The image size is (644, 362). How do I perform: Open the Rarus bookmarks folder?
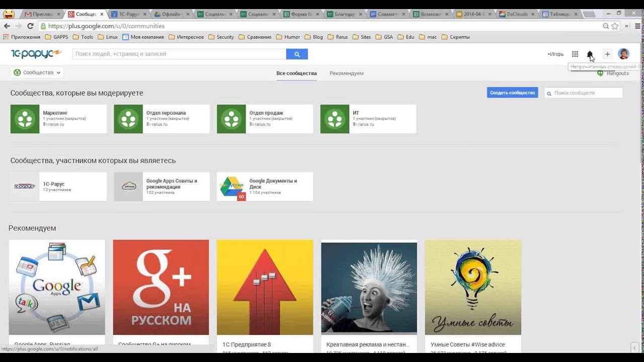(338, 37)
